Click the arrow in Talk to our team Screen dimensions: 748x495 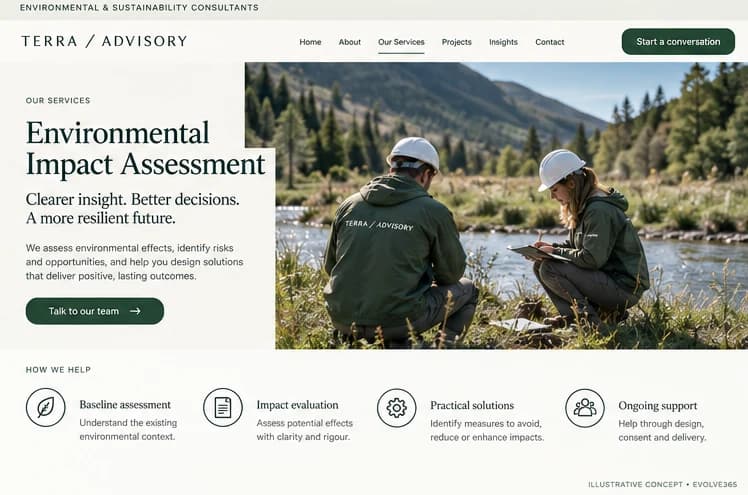coord(135,311)
